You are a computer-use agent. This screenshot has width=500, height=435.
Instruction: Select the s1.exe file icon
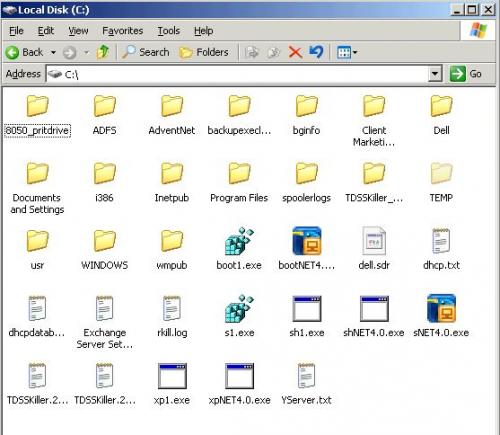239,309
